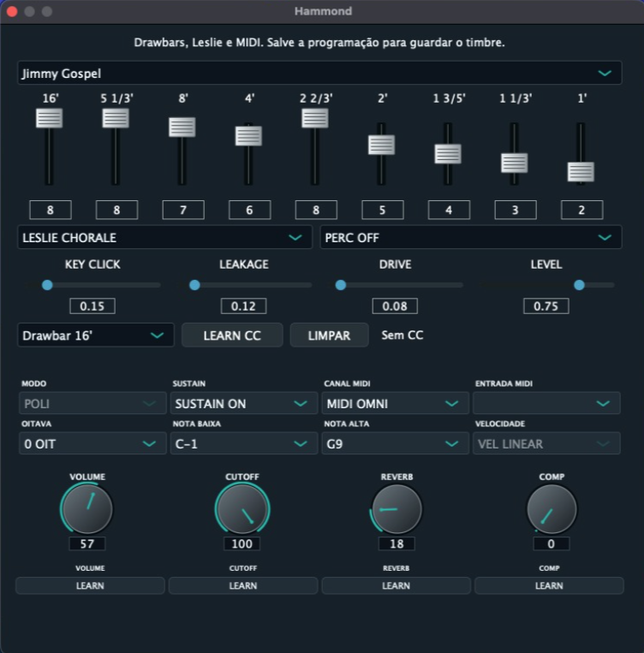Image resolution: width=644 pixels, height=653 pixels.
Task: Close the Hammond window with red button
Action: (12, 11)
